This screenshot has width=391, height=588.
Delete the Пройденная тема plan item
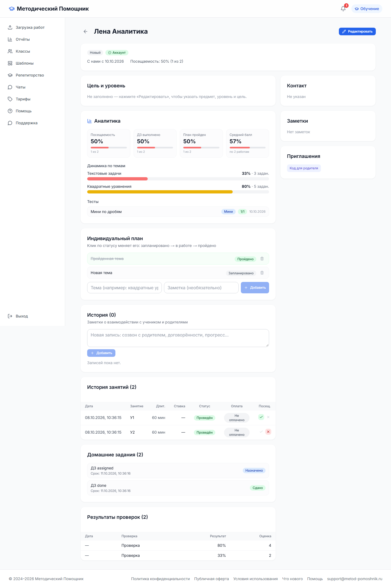[x=262, y=259]
